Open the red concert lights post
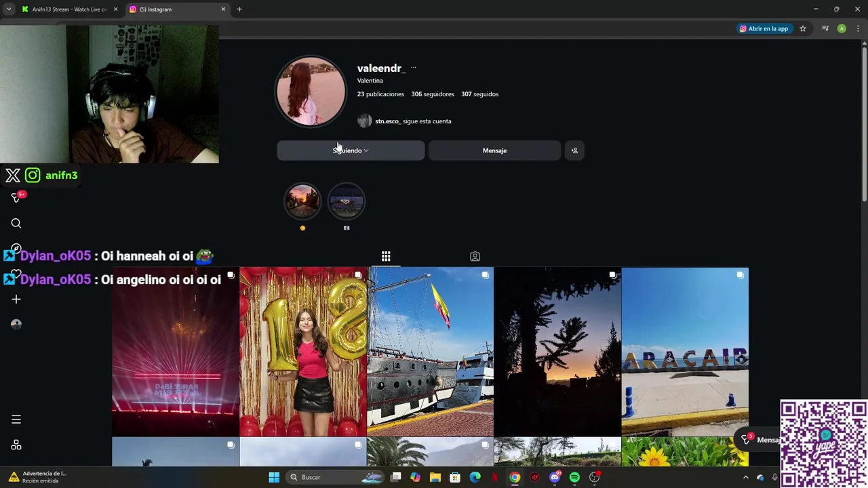Screen dimensions: 868x488 [176, 352]
